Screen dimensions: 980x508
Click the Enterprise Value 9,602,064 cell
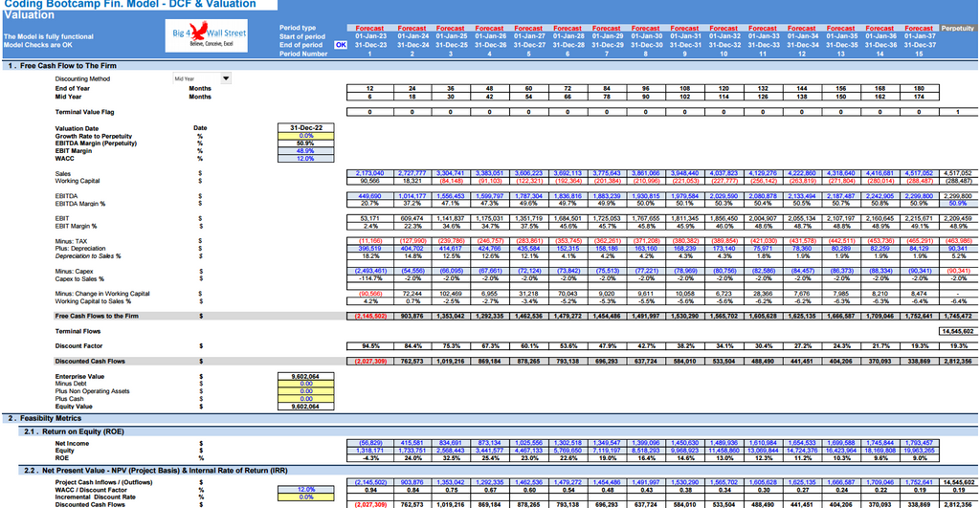(305, 377)
